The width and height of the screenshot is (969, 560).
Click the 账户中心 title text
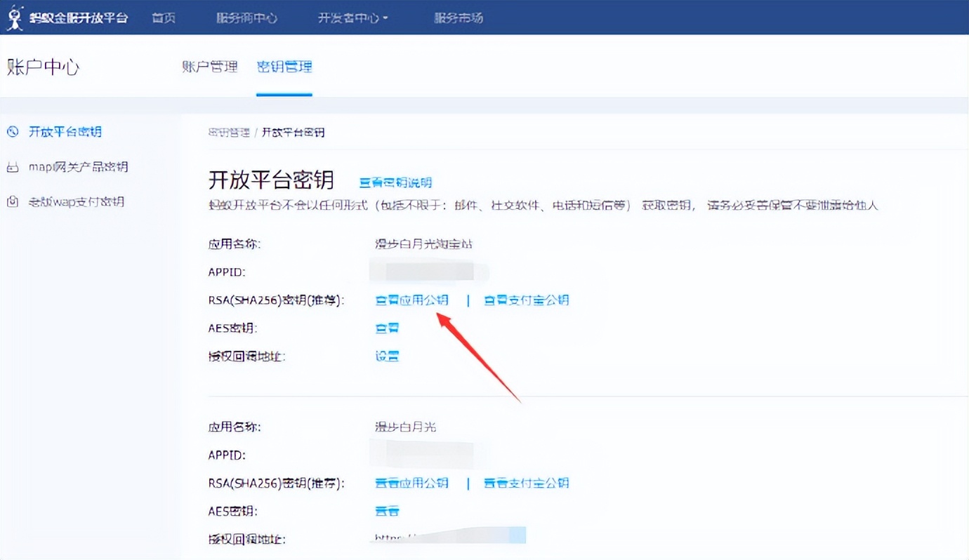[44, 67]
